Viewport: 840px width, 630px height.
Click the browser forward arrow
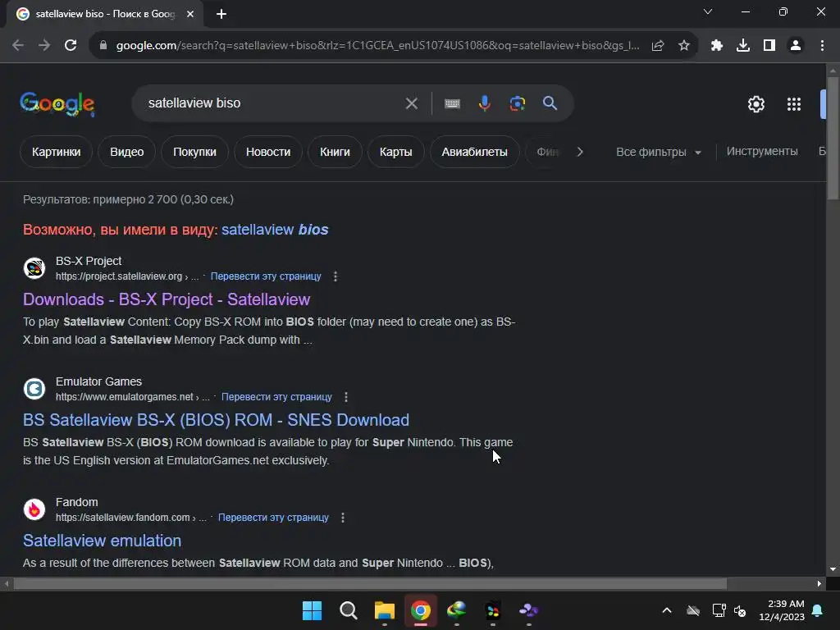tap(44, 46)
